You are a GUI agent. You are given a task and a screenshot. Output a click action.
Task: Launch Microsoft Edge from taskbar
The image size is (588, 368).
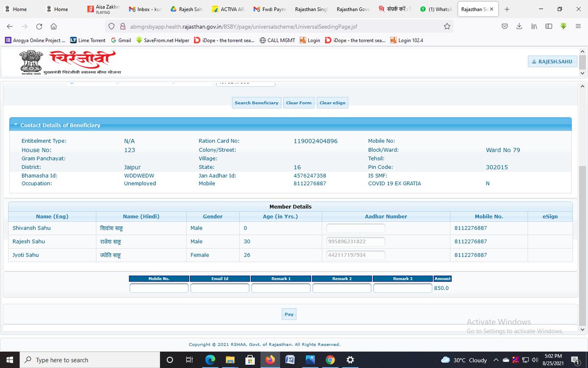(210, 360)
